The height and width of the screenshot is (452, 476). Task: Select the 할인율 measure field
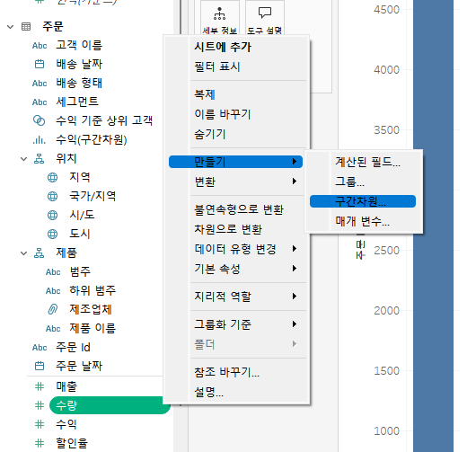tap(72, 443)
